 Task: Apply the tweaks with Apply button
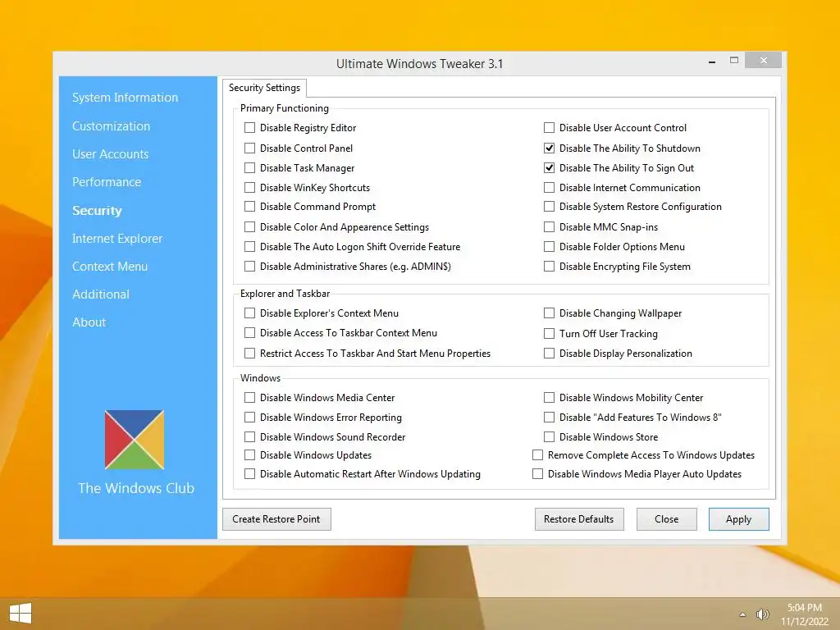point(739,519)
